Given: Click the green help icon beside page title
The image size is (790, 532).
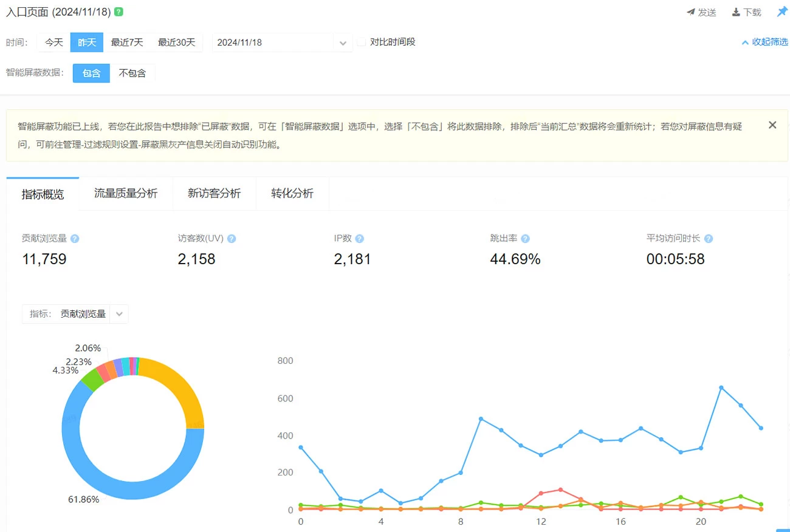Looking at the screenshot, I should (118, 12).
